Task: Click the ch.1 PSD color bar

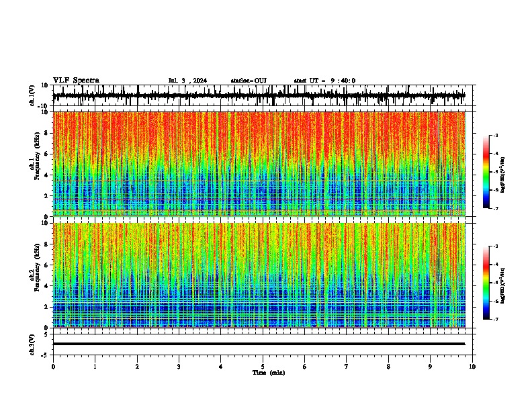Action: pos(486,172)
